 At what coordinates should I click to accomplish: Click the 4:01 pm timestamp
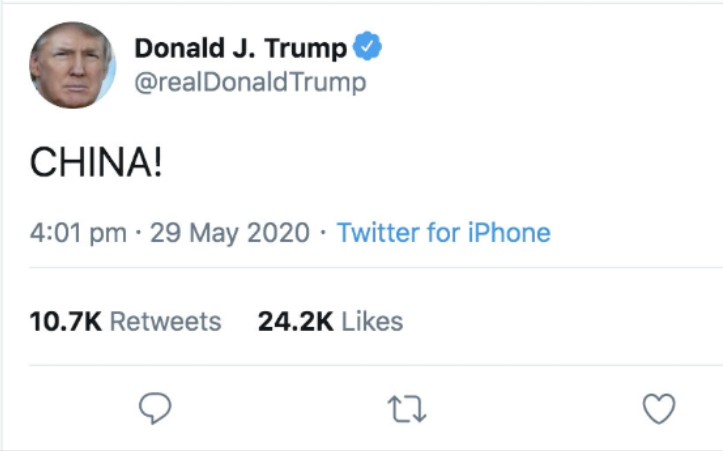[x=78, y=234]
